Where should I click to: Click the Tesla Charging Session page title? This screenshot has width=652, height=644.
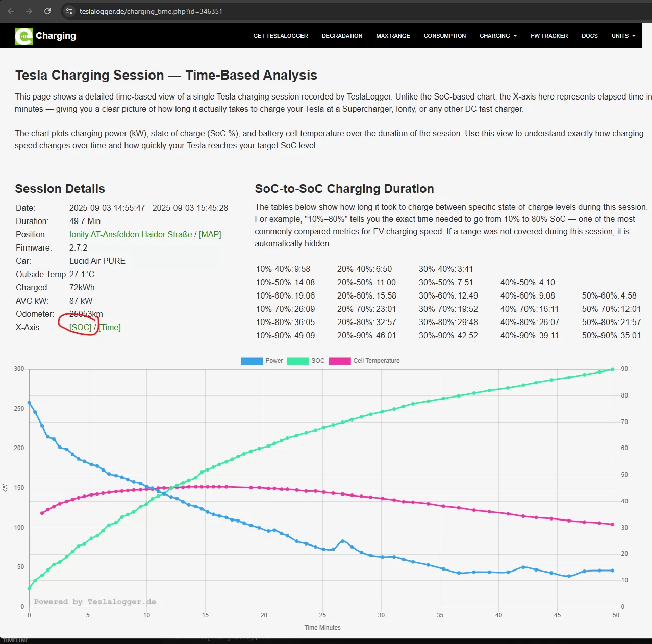(x=166, y=75)
